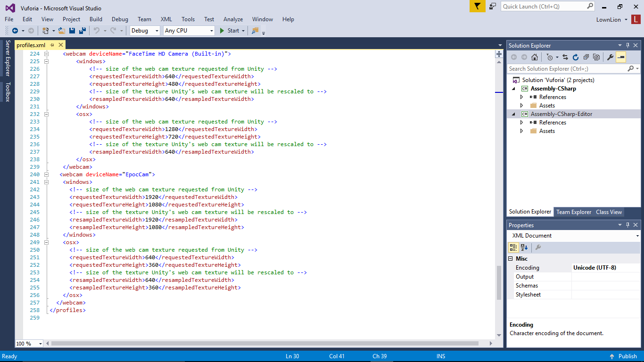Viewport: 644px width, 362px height.
Task: Click the LownLion account avatar
Action: pos(636,19)
